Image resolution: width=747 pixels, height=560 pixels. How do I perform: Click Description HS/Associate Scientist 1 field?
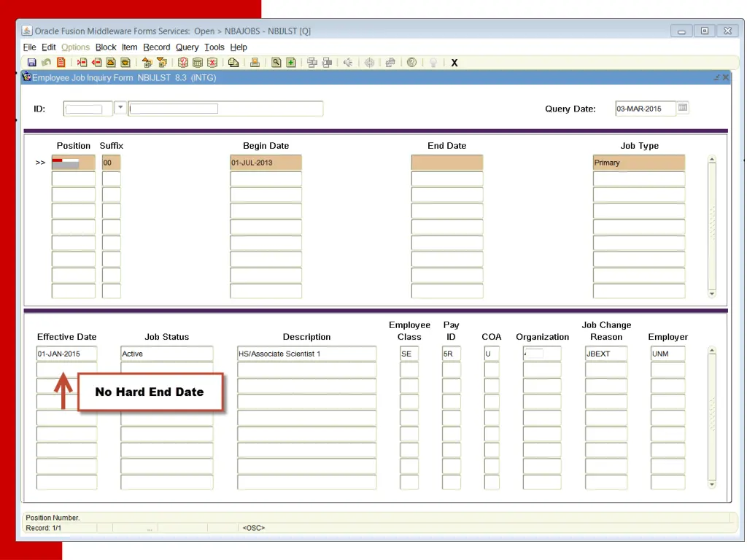point(307,354)
